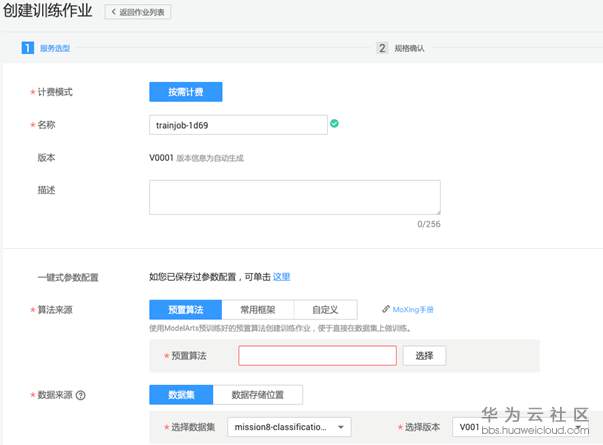Focus the empty 预置算法 input field
This screenshot has width=603, height=445.
point(318,355)
